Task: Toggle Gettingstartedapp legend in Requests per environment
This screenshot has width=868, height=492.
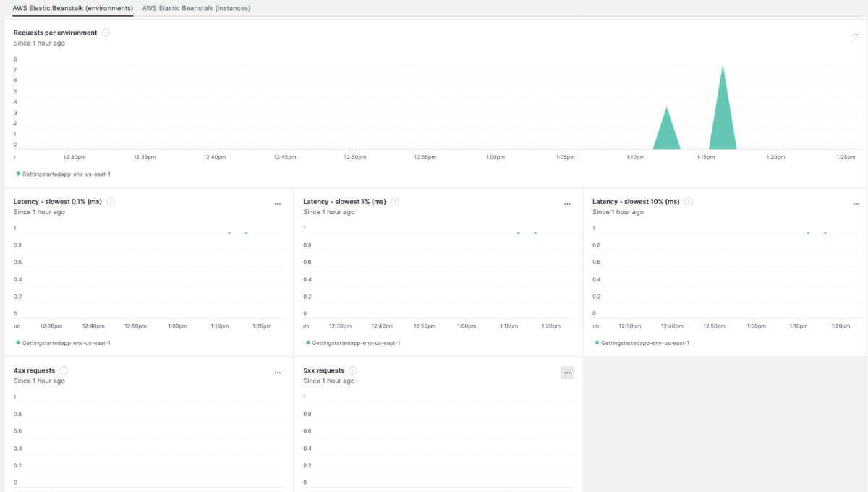Action: [63, 174]
